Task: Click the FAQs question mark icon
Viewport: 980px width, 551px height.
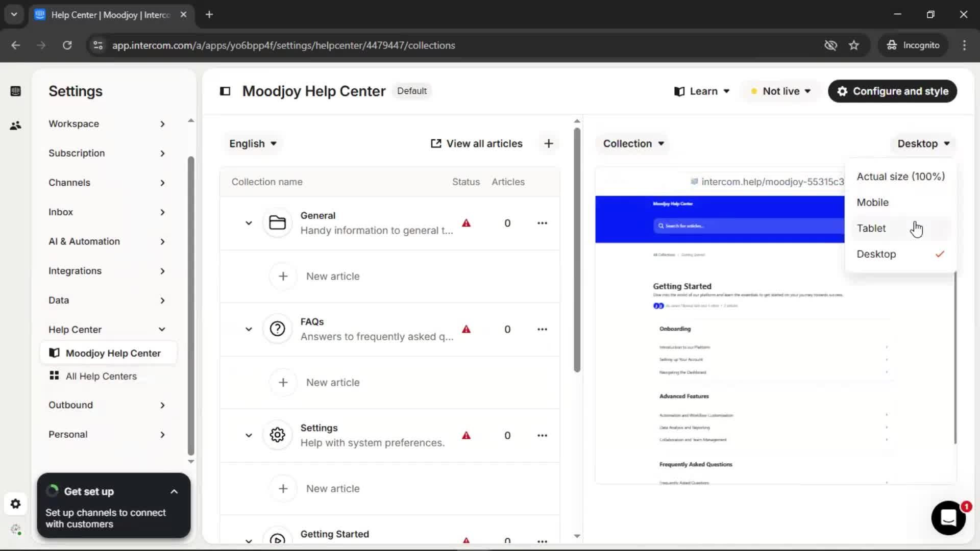Action: click(x=277, y=329)
